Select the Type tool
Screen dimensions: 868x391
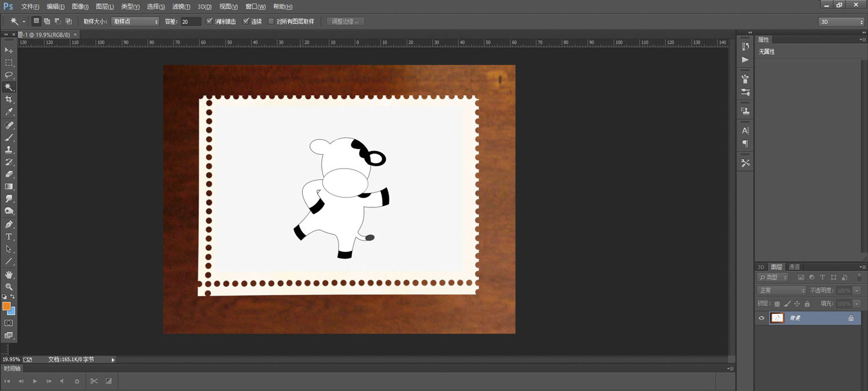(9, 236)
